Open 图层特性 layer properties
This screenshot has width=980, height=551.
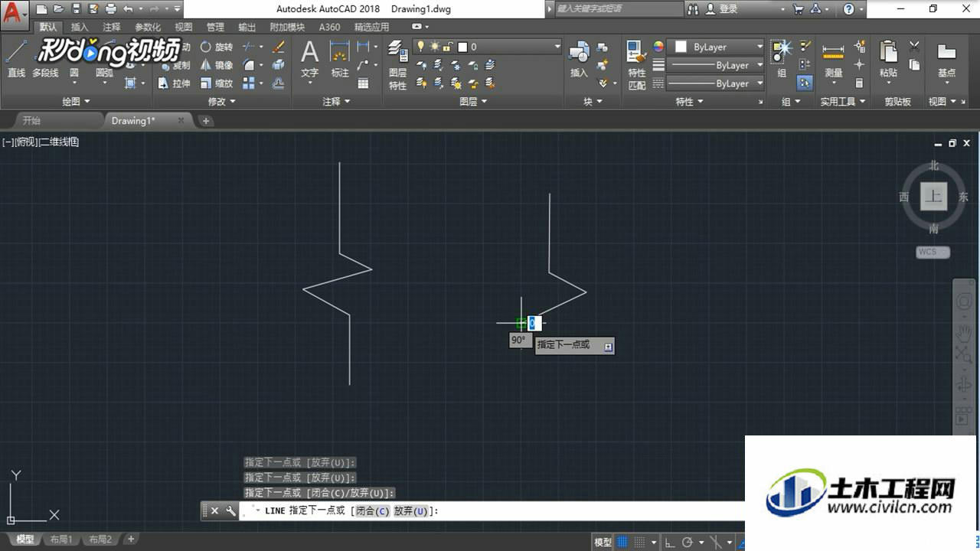[397, 65]
